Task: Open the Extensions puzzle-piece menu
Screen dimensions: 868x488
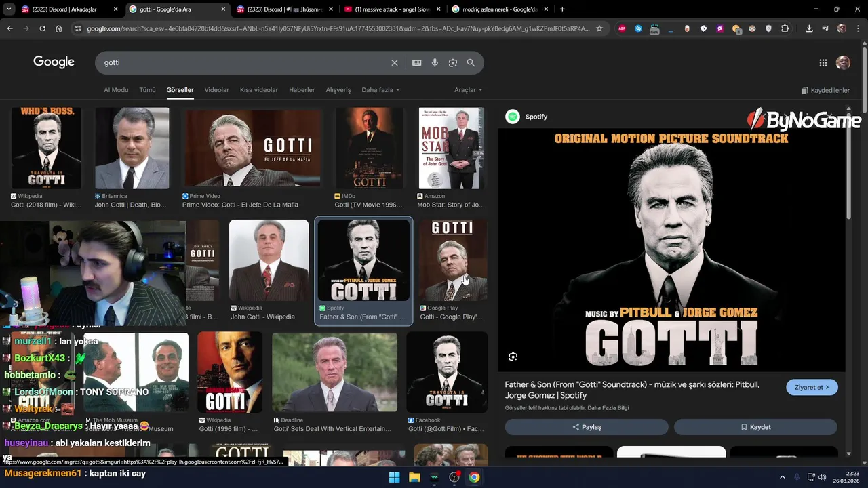Action: (785, 28)
